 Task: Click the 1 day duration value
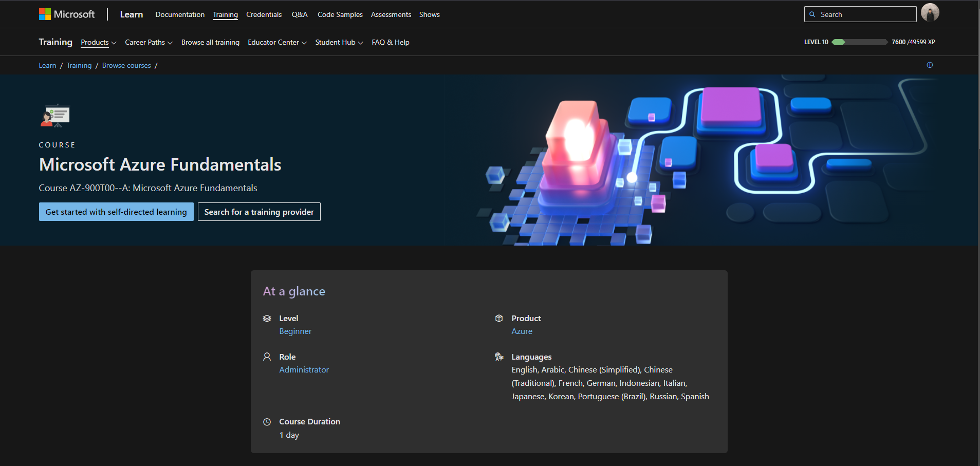point(289,435)
